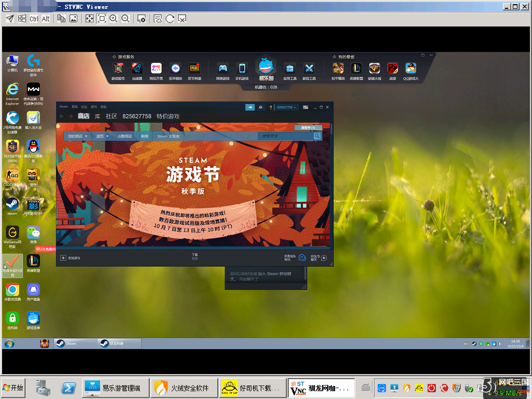The height and width of the screenshot is (399, 532).
Task: Open the 帮助 menu in Steam
Action: click(103, 107)
